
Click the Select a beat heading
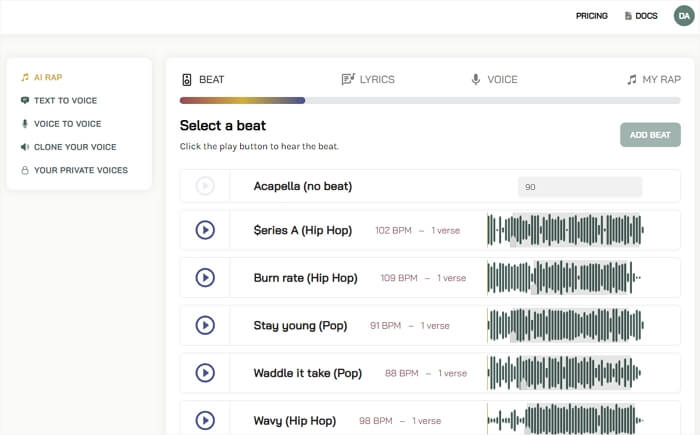click(x=223, y=125)
